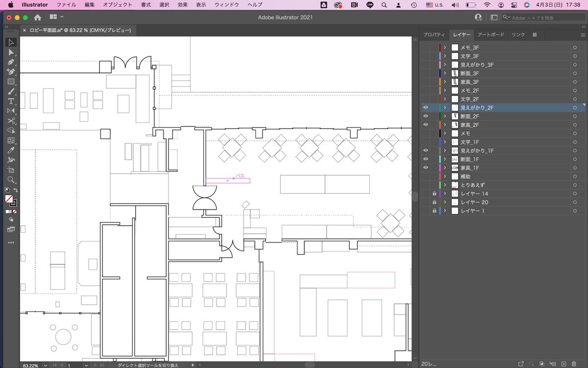Hide the 断面_2F layer
588x368 pixels.
click(425, 116)
